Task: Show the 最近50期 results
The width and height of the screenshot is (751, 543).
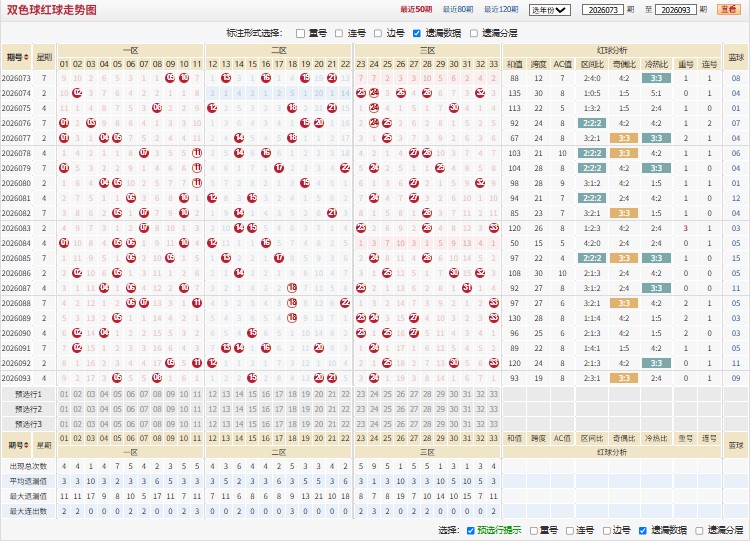Action: point(416,10)
